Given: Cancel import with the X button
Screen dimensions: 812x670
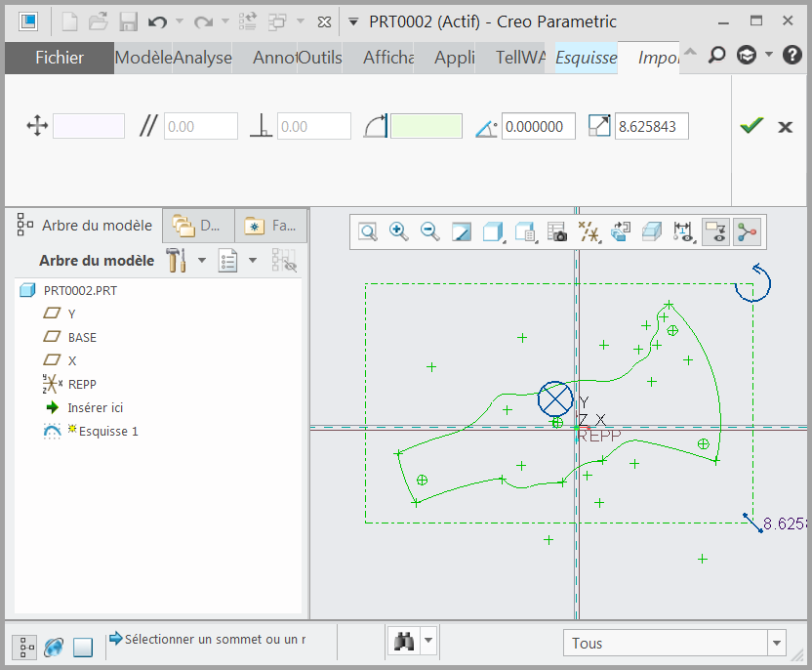Looking at the screenshot, I should (x=785, y=127).
